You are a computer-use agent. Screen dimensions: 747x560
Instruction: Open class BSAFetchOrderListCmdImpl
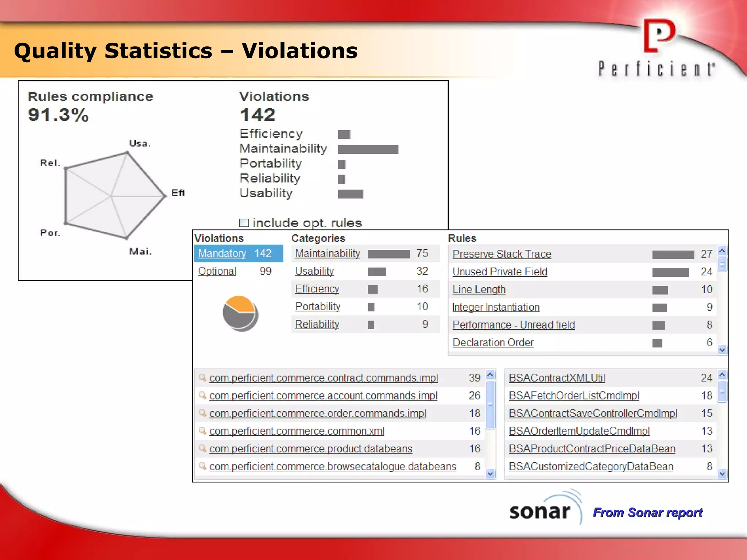click(574, 396)
